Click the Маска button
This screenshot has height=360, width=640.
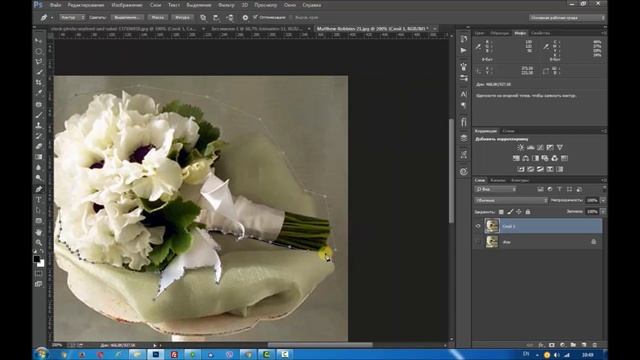pos(158,18)
